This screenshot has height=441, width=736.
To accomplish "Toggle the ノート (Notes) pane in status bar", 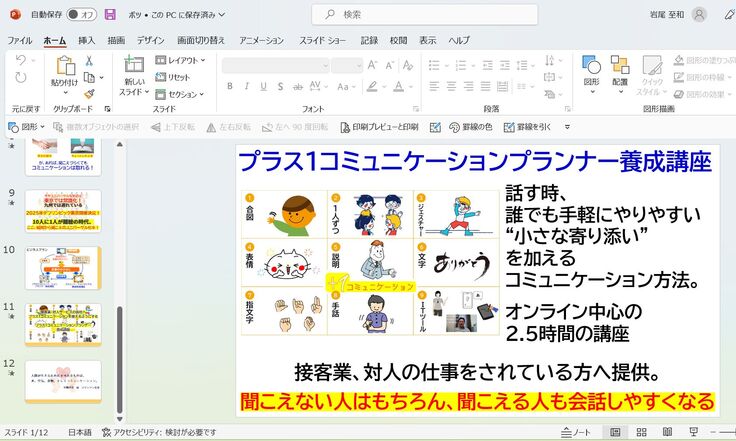I will pyautogui.click(x=576, y=432).
